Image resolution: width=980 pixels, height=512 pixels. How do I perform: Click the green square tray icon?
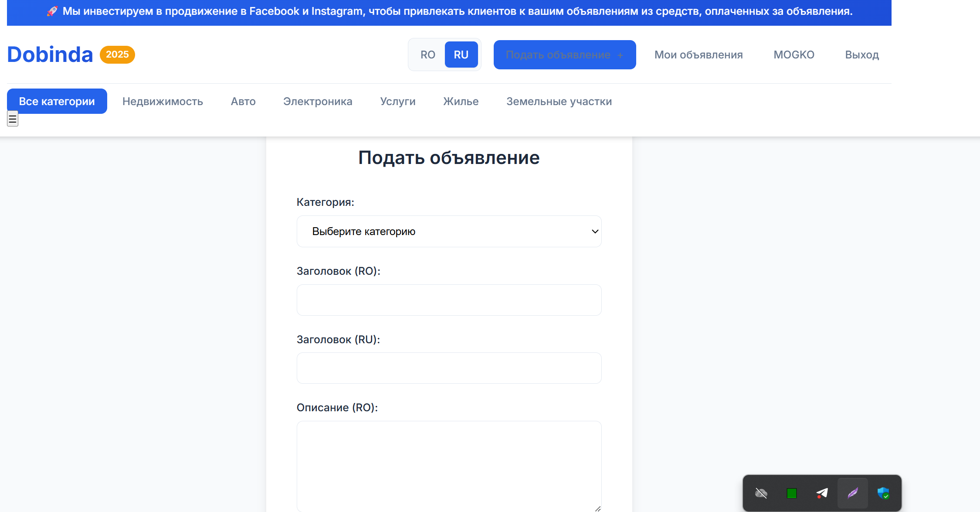[x=791, y=493]
